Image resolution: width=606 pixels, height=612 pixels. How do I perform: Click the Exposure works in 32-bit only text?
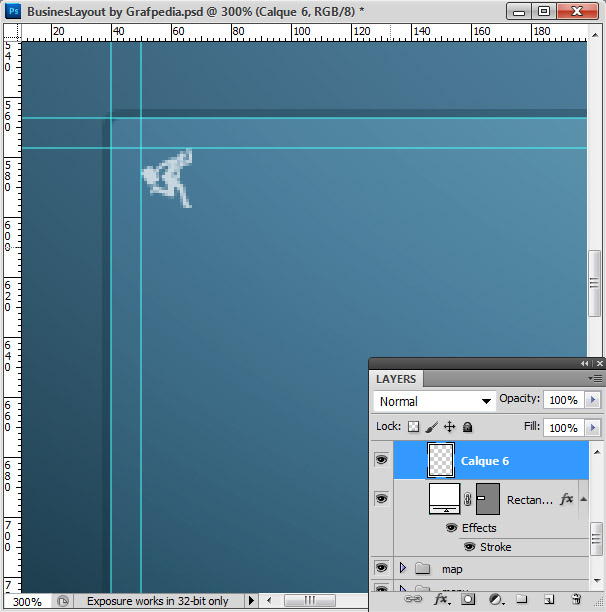click(158, 601)
